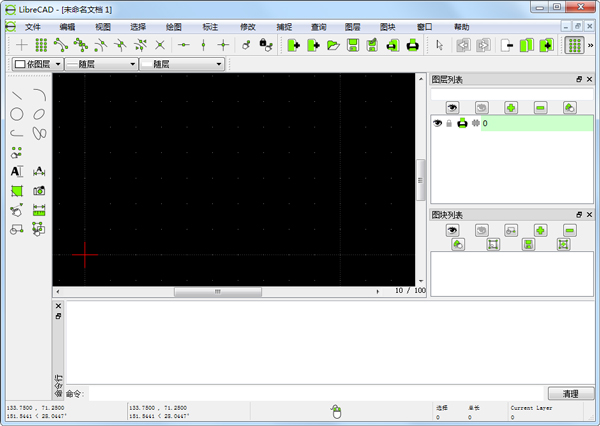Viewport: 600px width, 426px height.
Task: Toggle Snap on Grid in snap toolbar
Action: click(x=41, y=45)
